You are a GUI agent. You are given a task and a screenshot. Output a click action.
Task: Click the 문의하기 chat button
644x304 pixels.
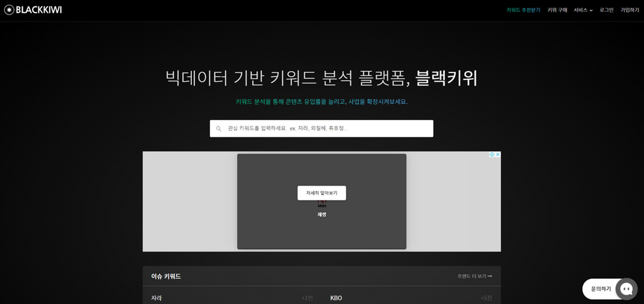point(601,289)
